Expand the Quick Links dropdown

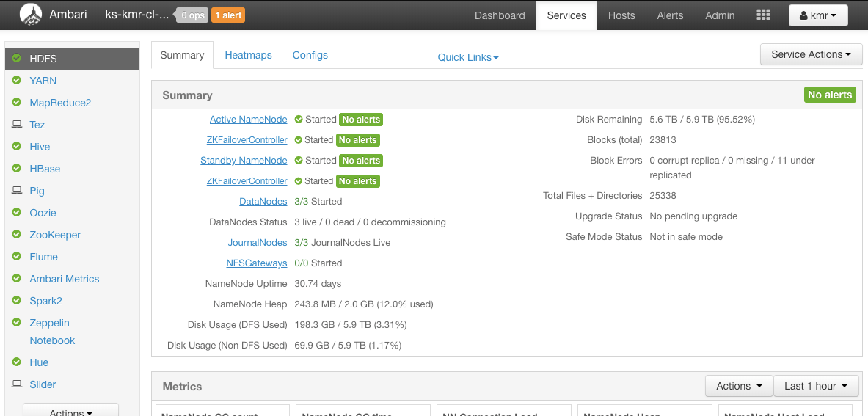coord(468,57)
